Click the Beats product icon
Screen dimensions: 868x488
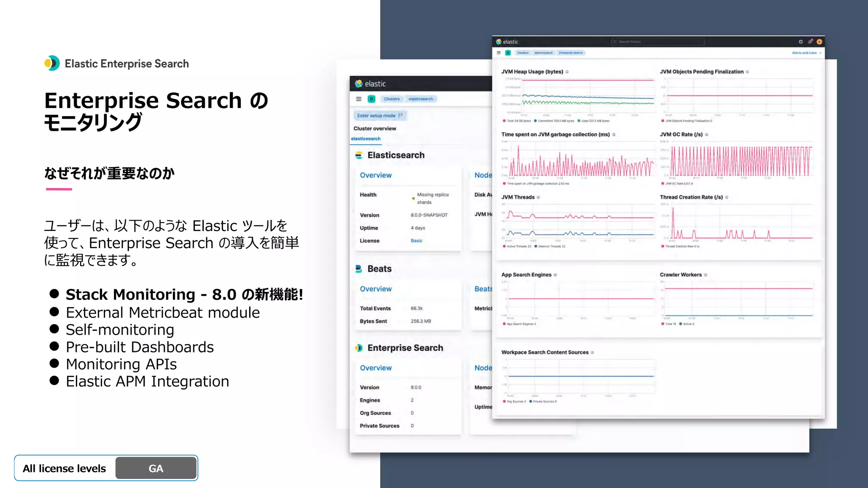tap(359, 269)
